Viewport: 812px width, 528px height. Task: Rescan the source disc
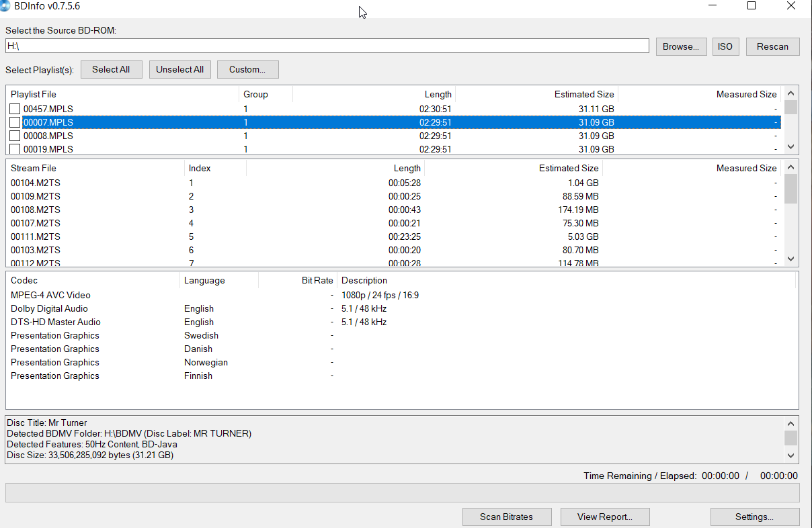point(772,46)
